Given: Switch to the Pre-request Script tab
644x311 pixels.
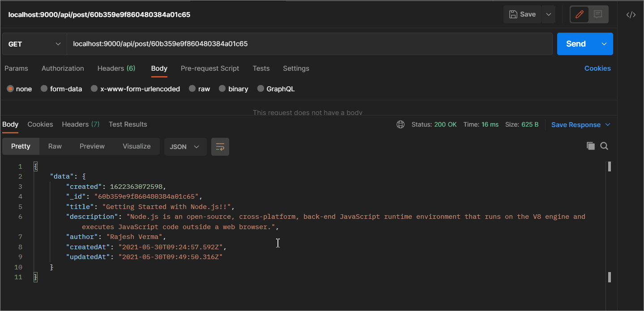Looking at the screenshot, I should pos(209,68).
